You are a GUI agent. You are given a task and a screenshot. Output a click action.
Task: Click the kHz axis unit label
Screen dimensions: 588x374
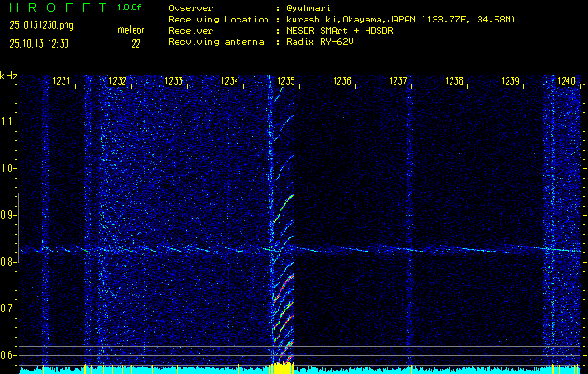tap(8, 75)
